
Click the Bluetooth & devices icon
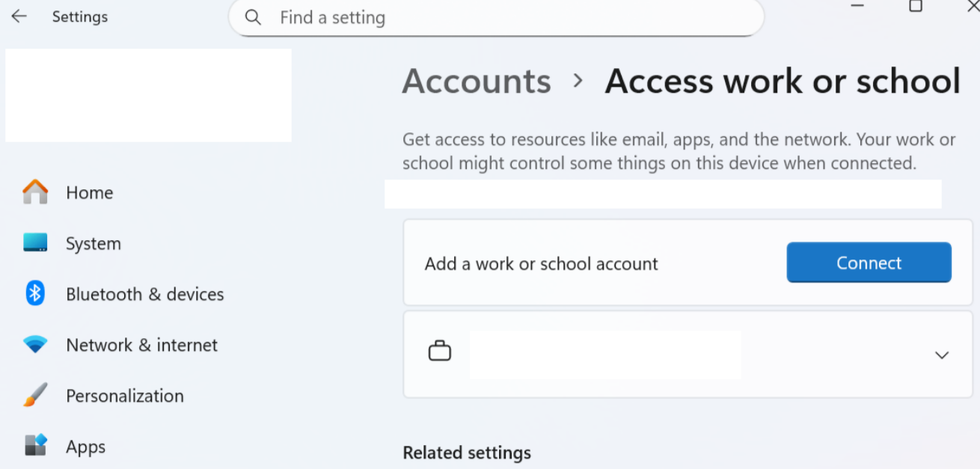pos(34,294)
